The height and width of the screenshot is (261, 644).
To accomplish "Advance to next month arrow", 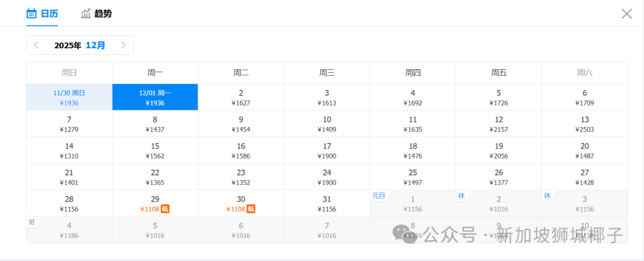I will point(123,45).
